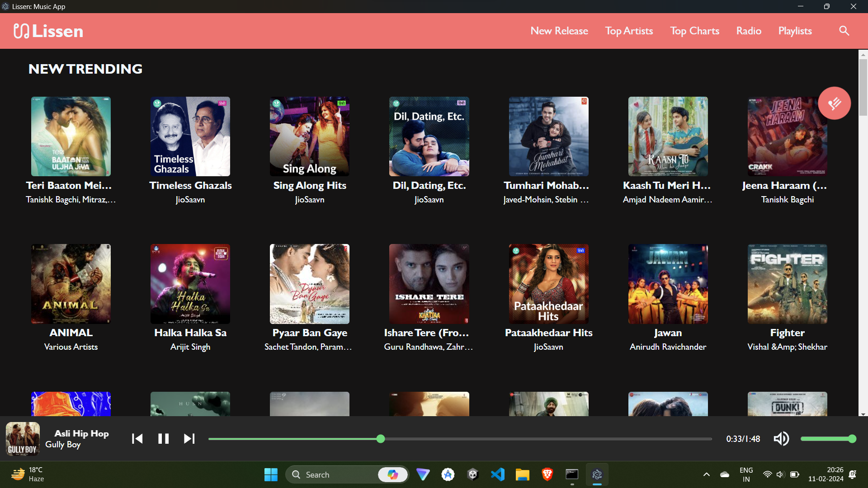Viewport: 868px width, 488px height.
Task: Open Wi-Fi network tray icon
Action: pyautogui.click(x=767, y=474)
